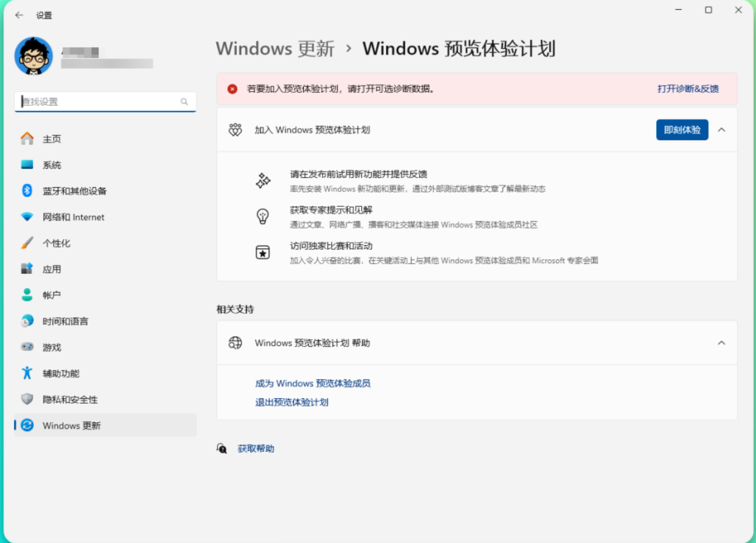This screenshot has height=543, width=756.
Task: Select 蓝牙和其他设备 label in sidebar
Action: coord(75,191)
